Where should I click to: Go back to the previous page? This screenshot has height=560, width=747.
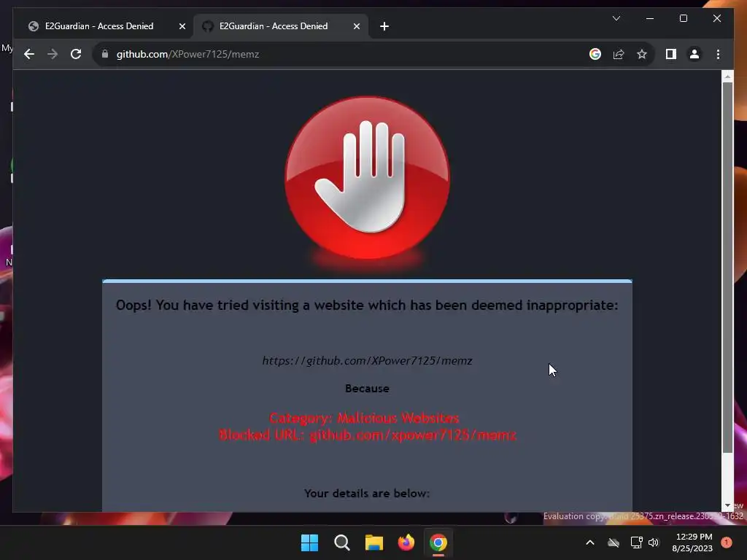[x=29, y=54]
